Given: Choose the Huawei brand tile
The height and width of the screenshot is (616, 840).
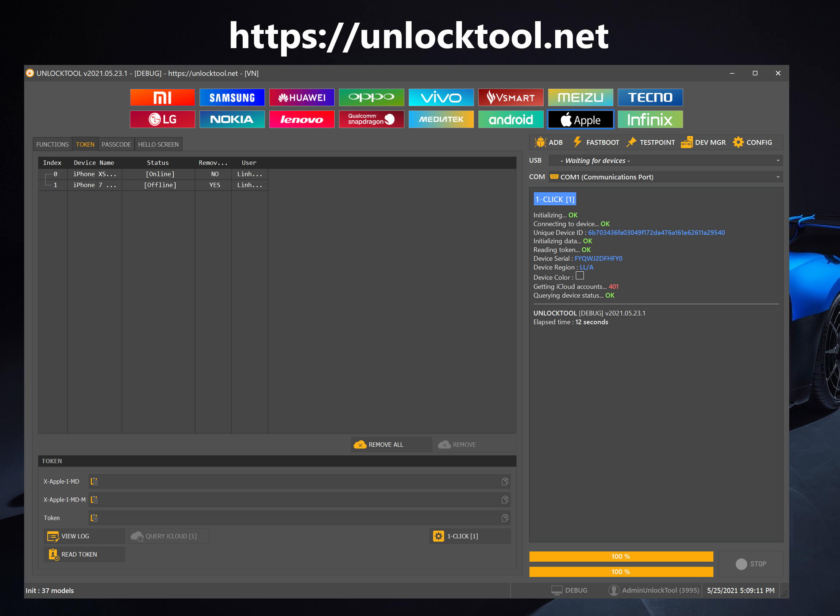Looking at the screenshot, I should pos(302,97).
